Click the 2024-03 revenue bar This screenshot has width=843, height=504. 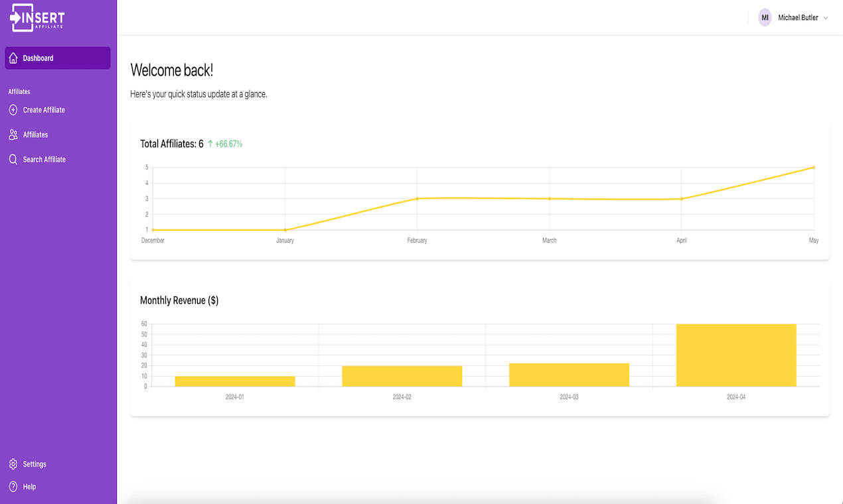point(569,375)
